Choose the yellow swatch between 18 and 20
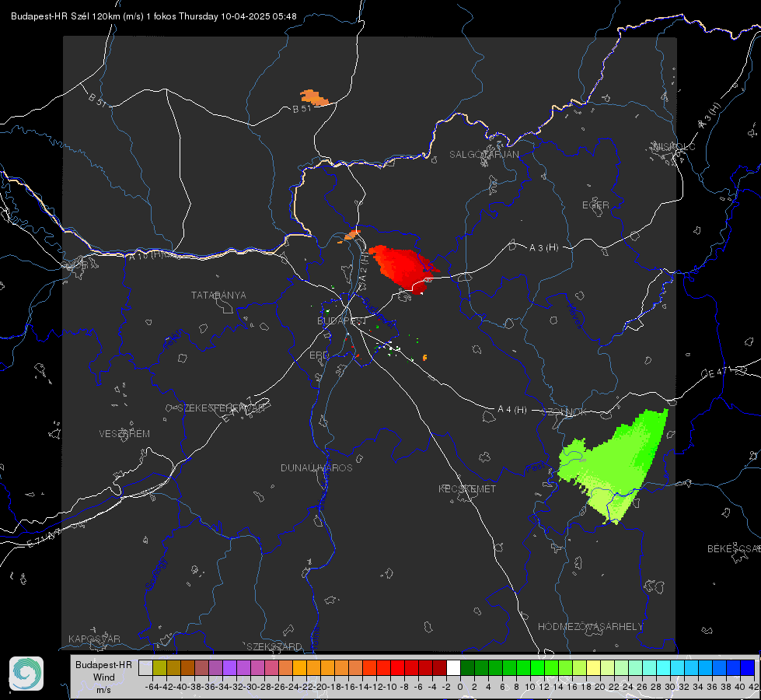Image resolution: width=761 pixels, height=700 pixels. tap(594, 667)
